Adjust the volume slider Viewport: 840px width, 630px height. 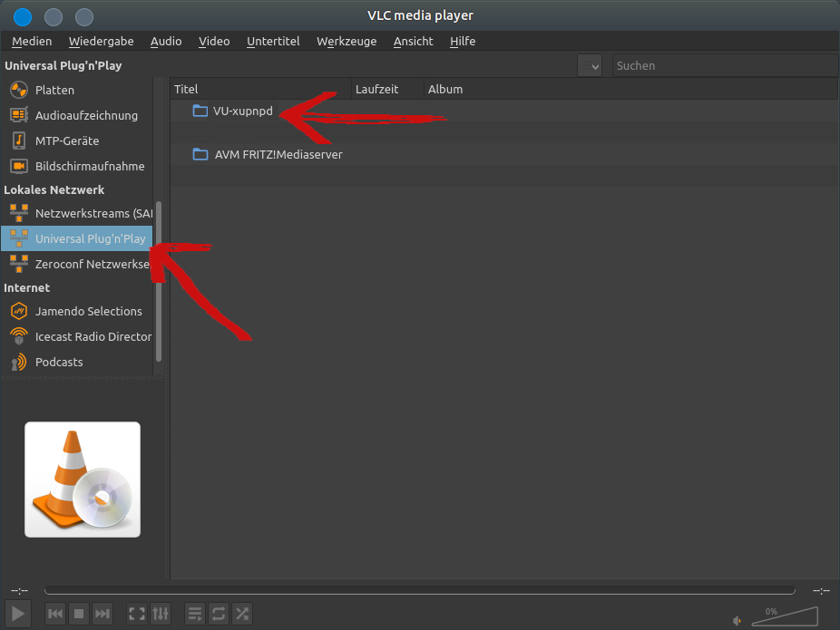tap(785, 617)
